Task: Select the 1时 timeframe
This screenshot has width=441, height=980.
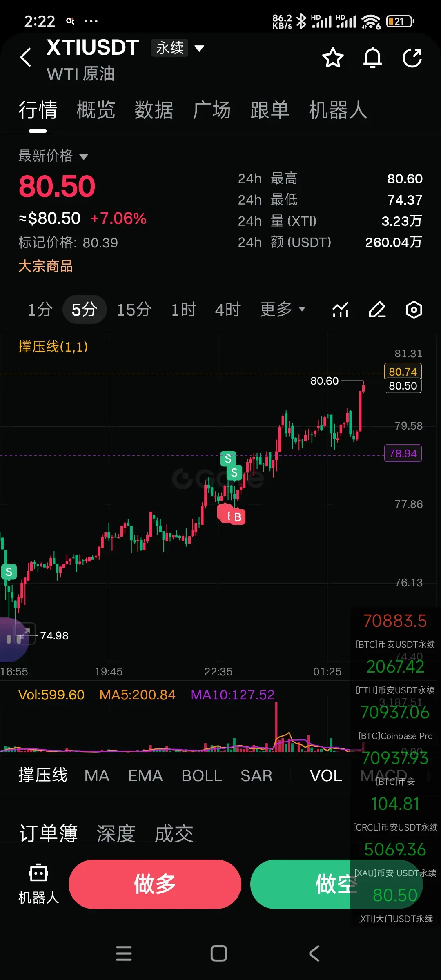Action: pyautogui.click(x=183, y=310)
